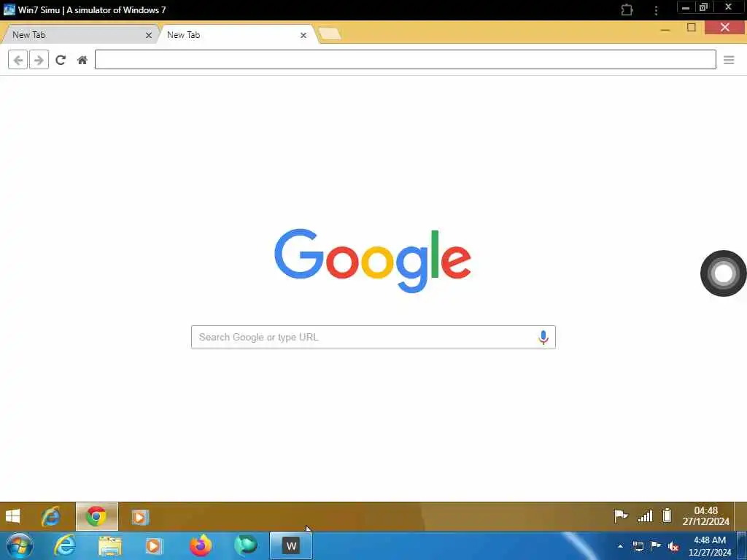Maximize the simulated Chrome window

[692, 28]
